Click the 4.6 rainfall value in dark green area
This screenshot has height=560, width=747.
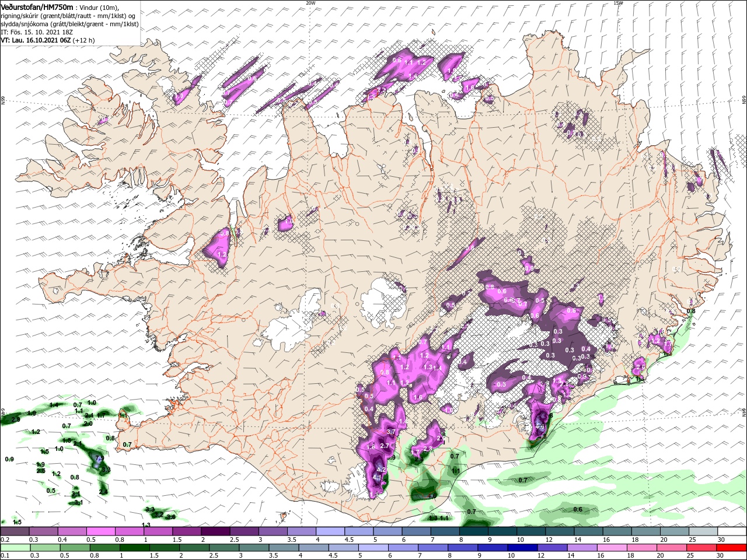432,496
